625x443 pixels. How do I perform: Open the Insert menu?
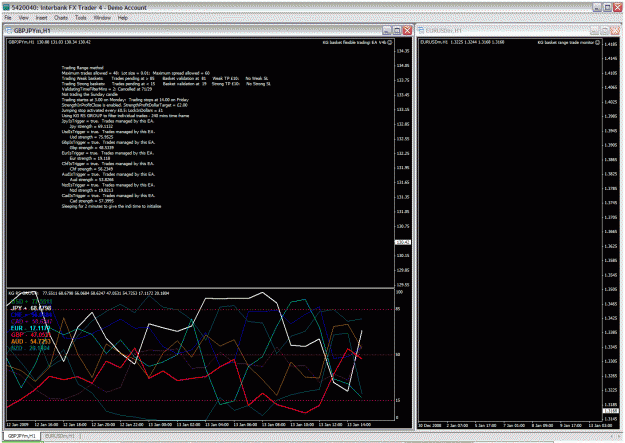[41, 18]
